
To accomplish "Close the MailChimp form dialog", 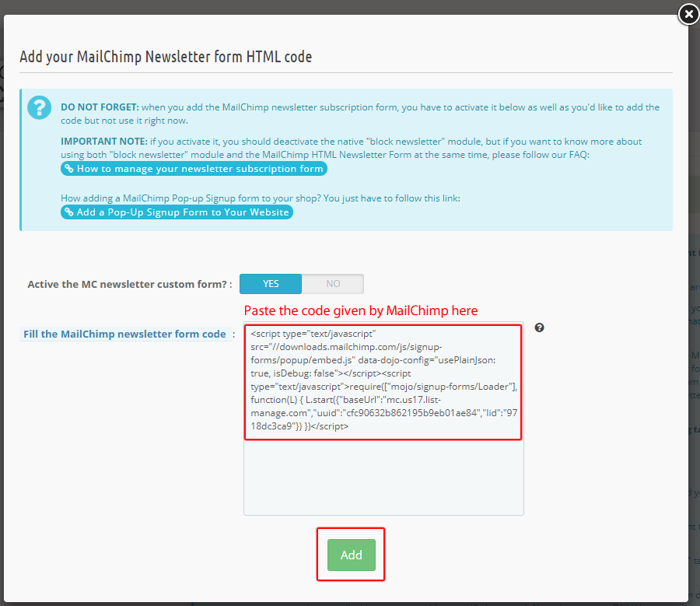I will coord(689,15).
